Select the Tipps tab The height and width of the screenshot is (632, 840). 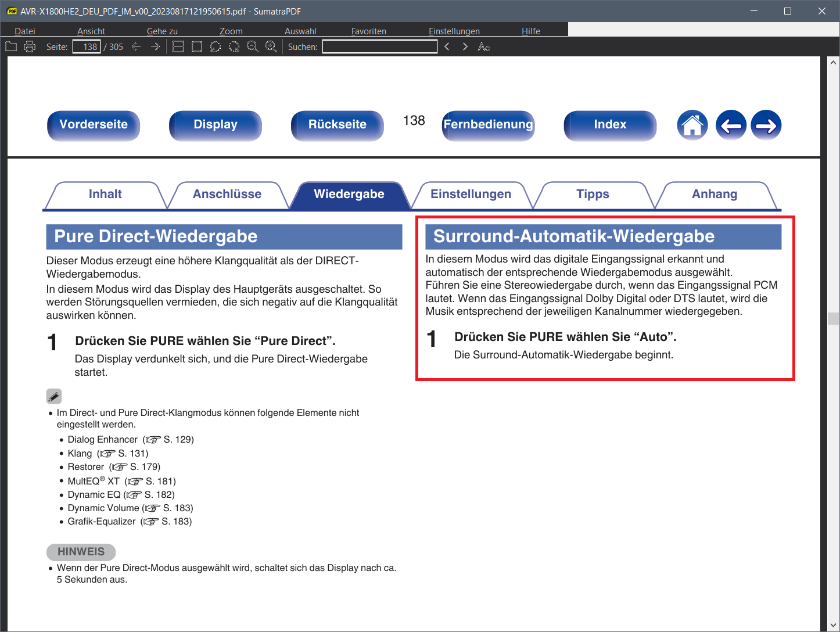click(593, 195)
